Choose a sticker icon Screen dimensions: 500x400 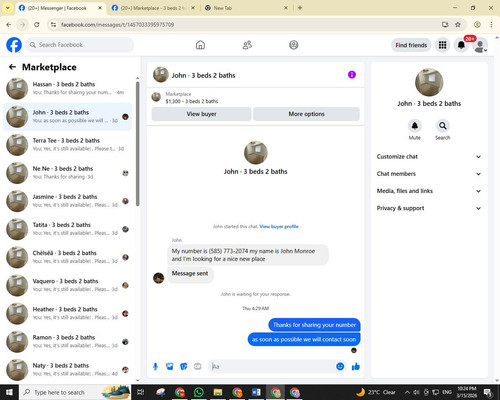184,367
